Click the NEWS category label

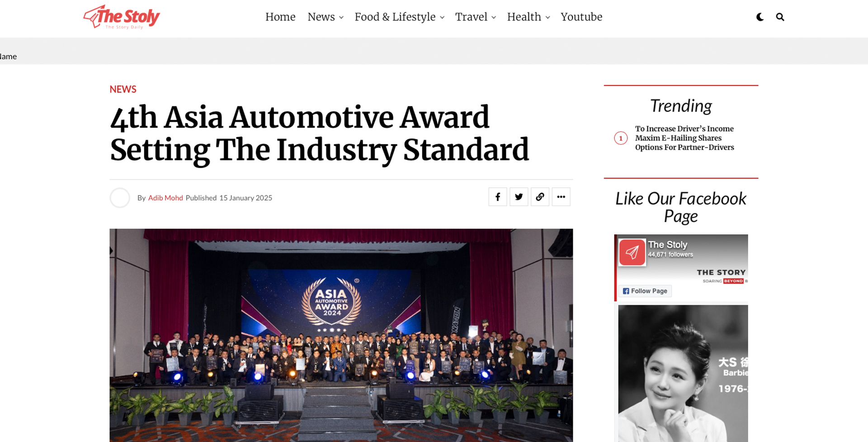tap(123, 89)
